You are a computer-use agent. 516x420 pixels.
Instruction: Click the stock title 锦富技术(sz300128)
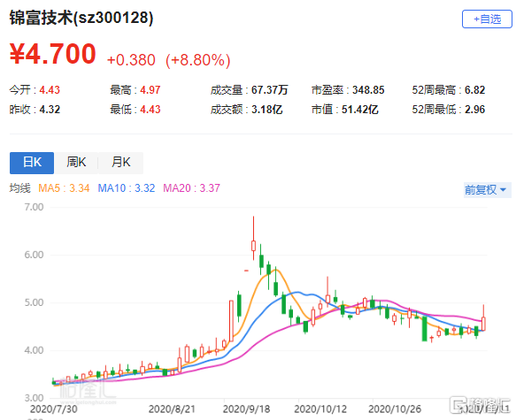(81, 18)
